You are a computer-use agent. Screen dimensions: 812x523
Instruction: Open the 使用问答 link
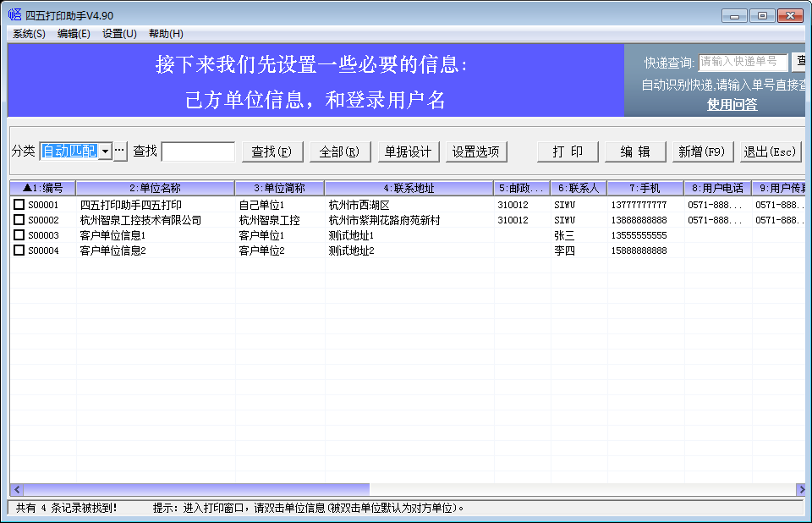732,104
